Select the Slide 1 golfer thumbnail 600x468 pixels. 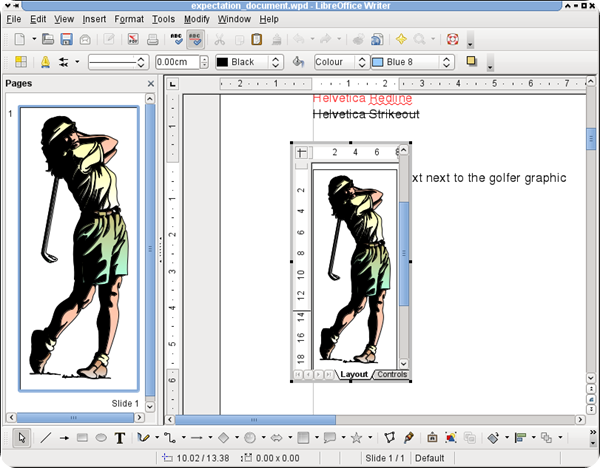point(79,249)
